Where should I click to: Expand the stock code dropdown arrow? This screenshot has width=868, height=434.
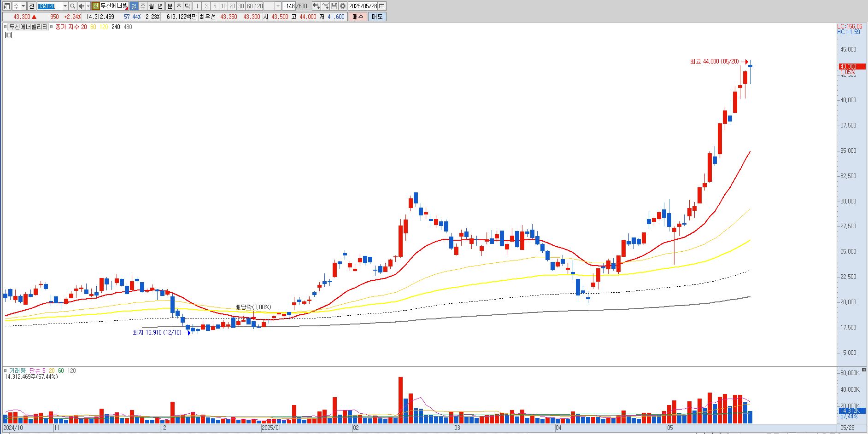click(65, 6)
